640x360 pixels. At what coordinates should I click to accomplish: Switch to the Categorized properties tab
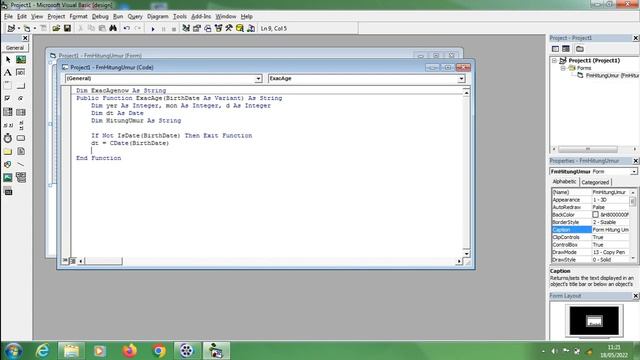[595, 182]
